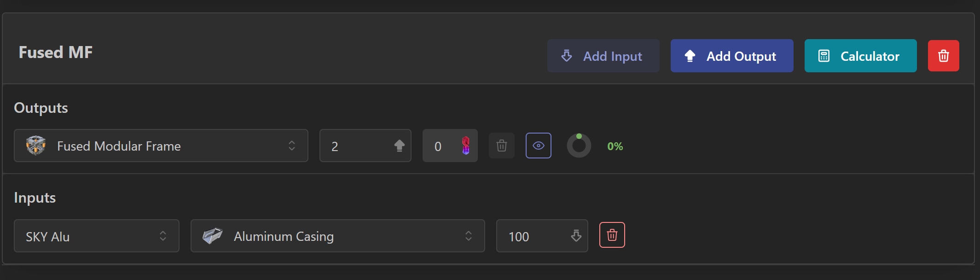Click the input amount field showing 100

[532, 236]
